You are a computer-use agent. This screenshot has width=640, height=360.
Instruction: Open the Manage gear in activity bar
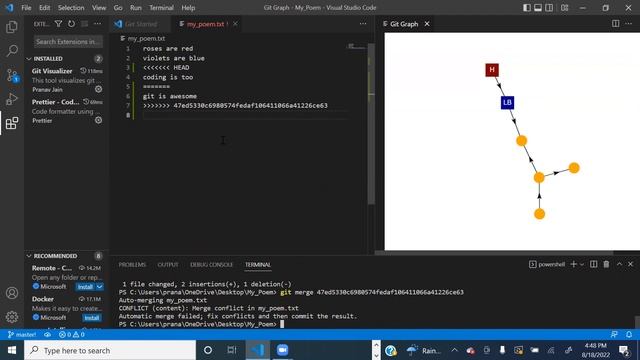[12, 317]
